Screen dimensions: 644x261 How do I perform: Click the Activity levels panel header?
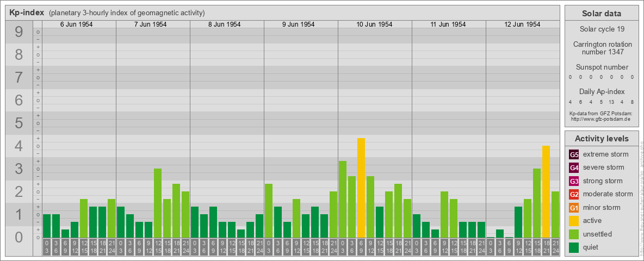coord(601,139)
